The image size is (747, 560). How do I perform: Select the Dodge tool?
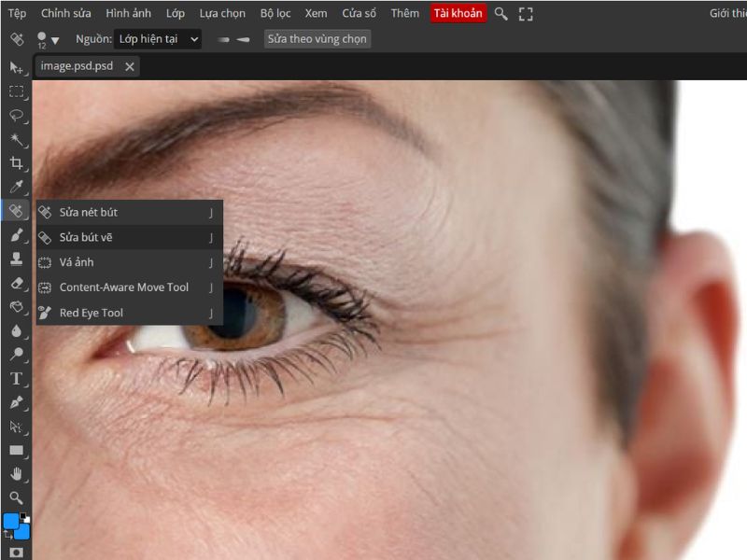(x=16, y=355)
